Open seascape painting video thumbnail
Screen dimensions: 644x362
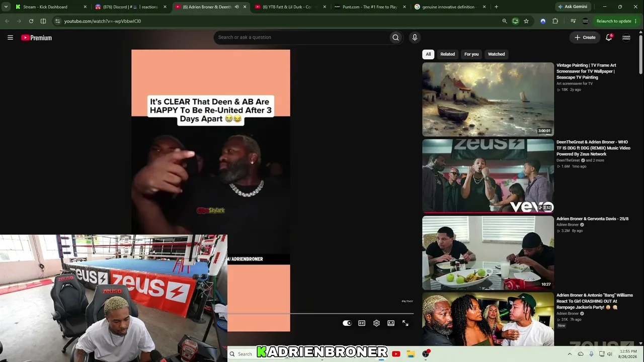click(x=488, y=100)
